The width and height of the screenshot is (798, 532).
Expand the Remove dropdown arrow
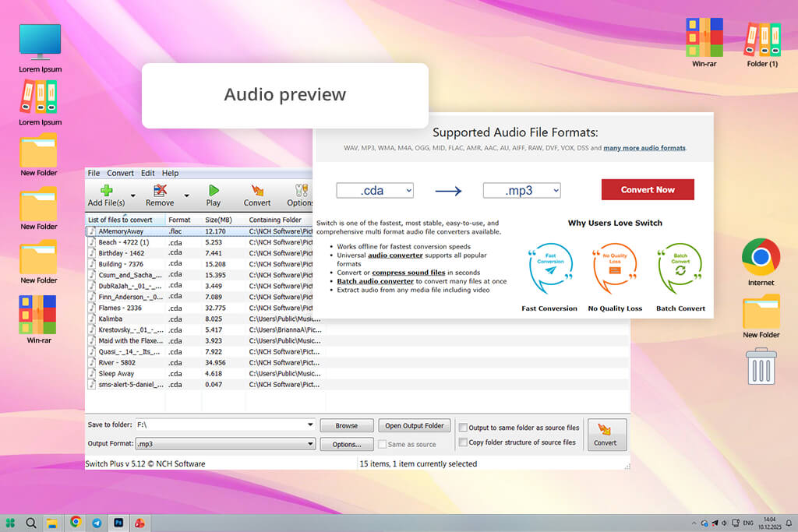[x=187, y=196]
